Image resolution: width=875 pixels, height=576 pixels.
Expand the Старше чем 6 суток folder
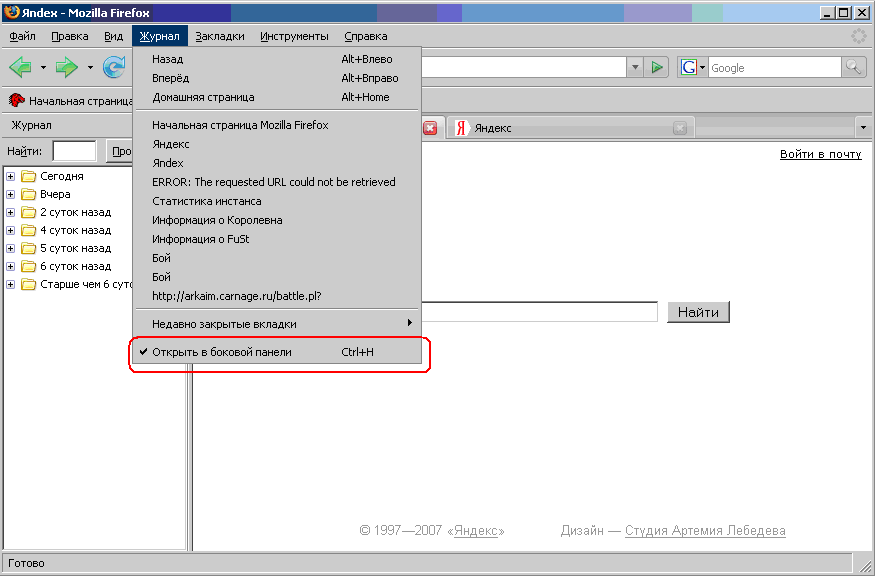click(11, 285)
